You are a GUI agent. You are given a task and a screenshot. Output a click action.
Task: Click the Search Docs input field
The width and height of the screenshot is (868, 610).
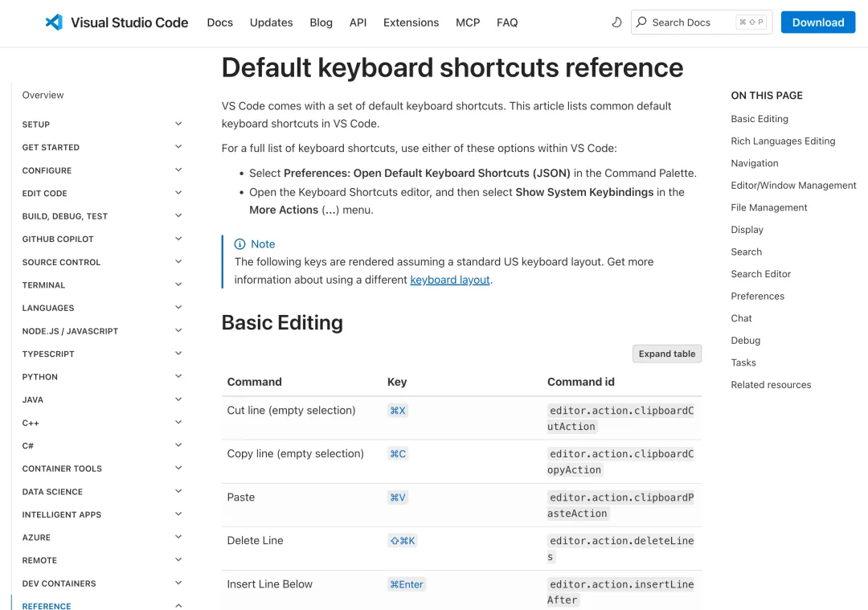(x=702, y=23)
